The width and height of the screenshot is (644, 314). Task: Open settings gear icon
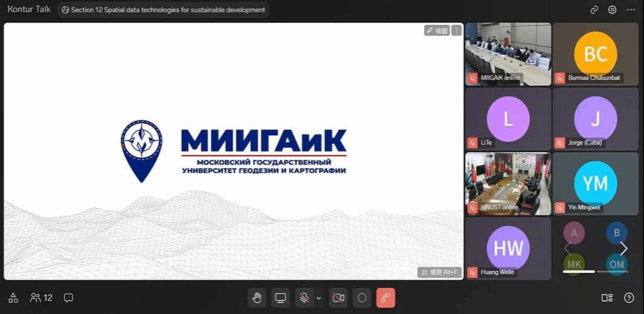coord(612,9)
